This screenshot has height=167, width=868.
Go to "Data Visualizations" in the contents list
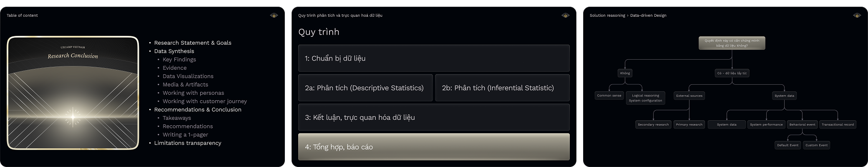coord(188,76)
